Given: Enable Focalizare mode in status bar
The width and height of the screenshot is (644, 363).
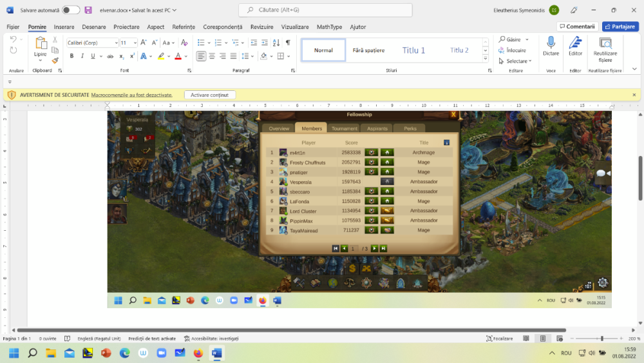Looking at the screenshot, I should [500, 338].
